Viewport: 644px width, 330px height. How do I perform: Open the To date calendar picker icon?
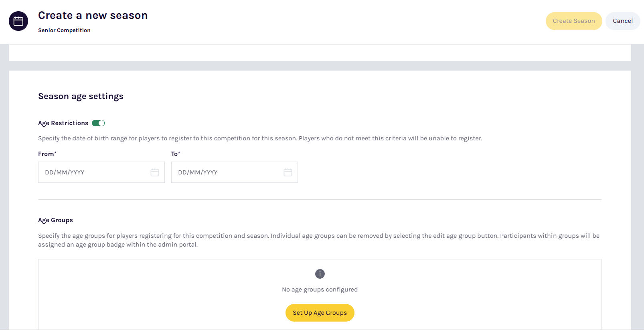(288, 172)
